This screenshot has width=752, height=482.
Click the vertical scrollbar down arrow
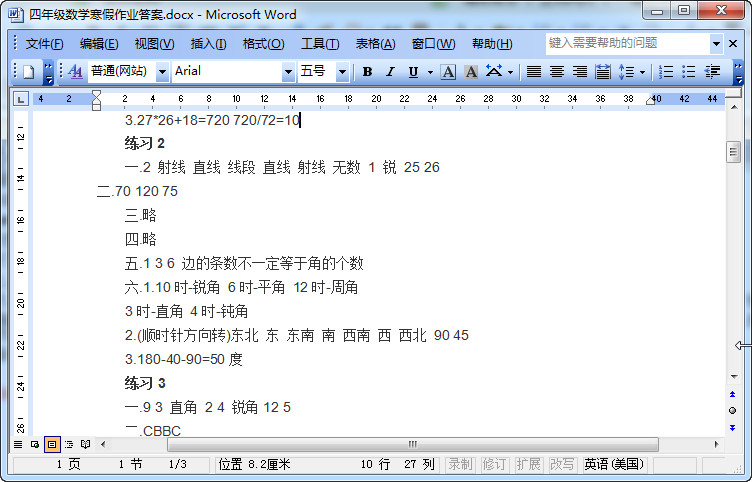(734, 377)
